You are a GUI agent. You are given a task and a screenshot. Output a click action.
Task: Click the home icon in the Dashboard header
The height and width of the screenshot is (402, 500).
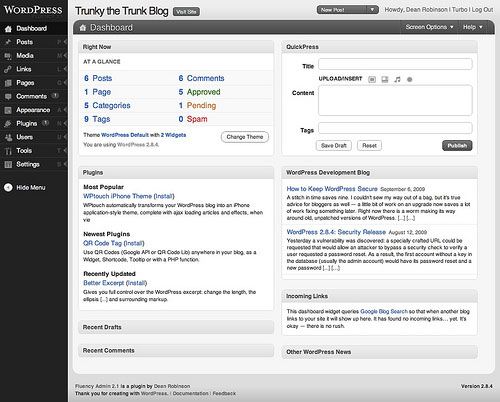pos(83,28)
